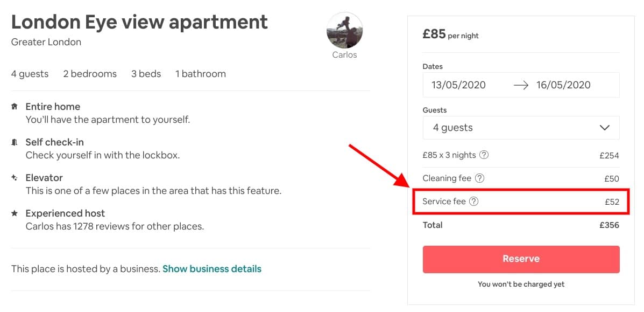Click the listing title London Eye view apartment

coord(140,22)
